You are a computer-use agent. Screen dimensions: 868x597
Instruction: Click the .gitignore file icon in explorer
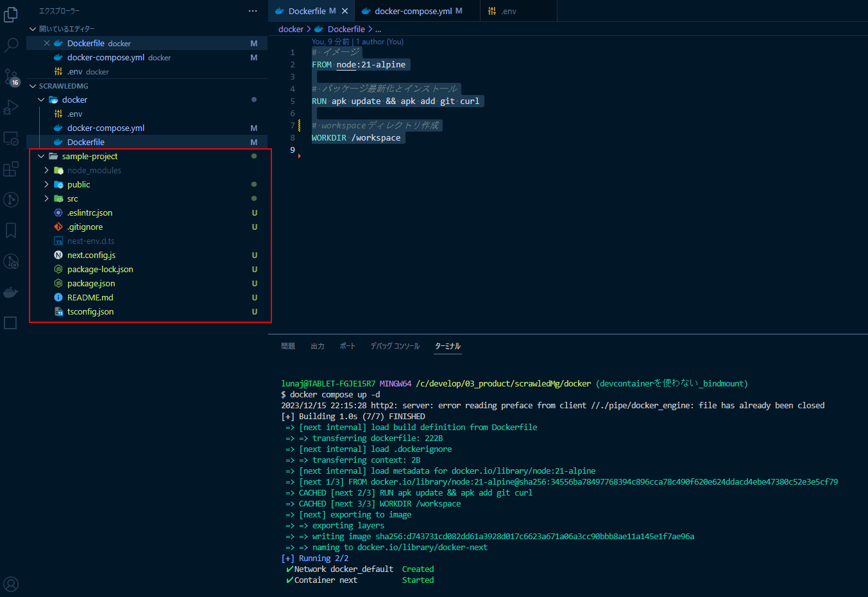pos(58,227)
